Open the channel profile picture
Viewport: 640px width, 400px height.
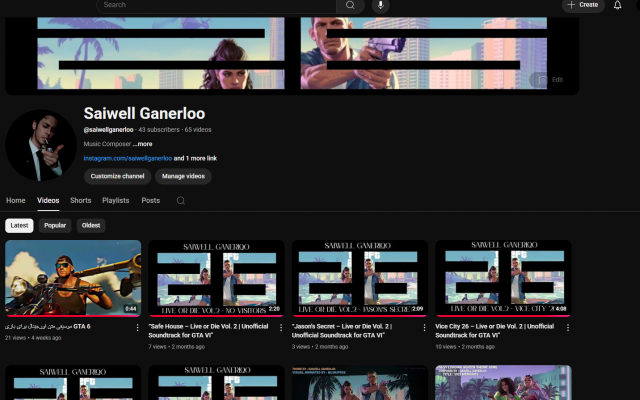point(41,145)
